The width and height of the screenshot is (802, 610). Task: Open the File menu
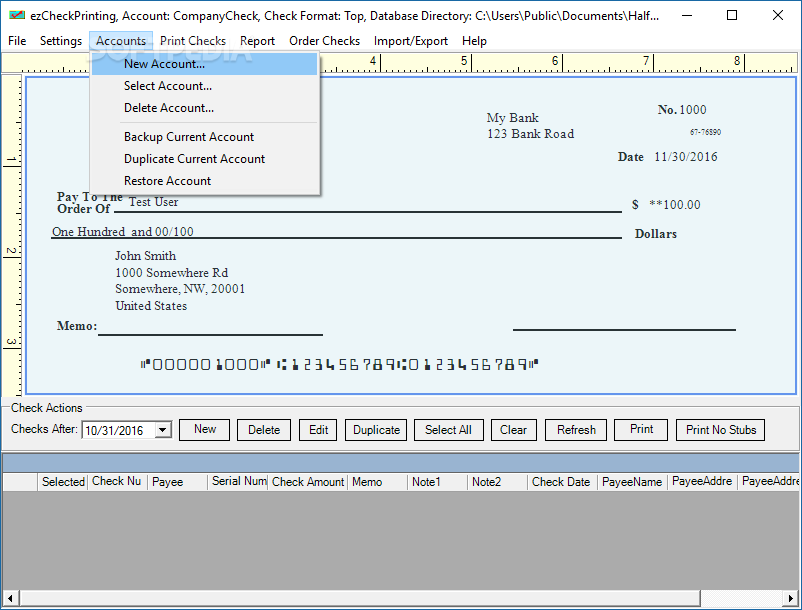tap(17, 41)
